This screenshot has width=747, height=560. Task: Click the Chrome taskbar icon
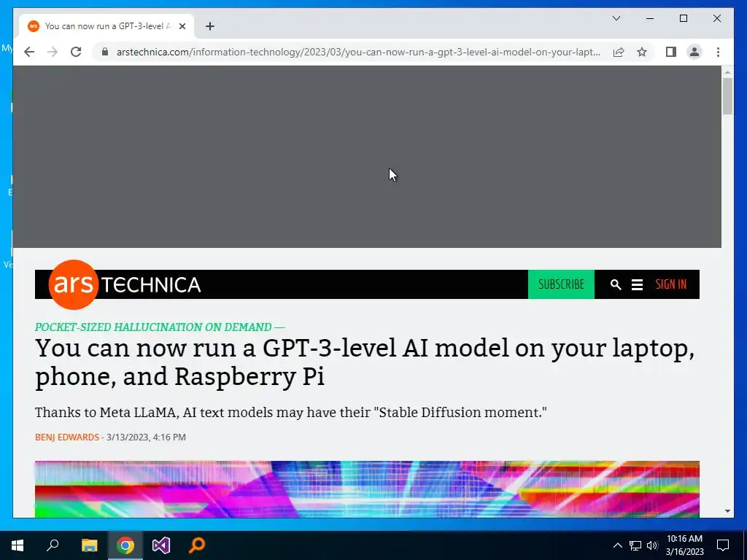click(125, 545)
